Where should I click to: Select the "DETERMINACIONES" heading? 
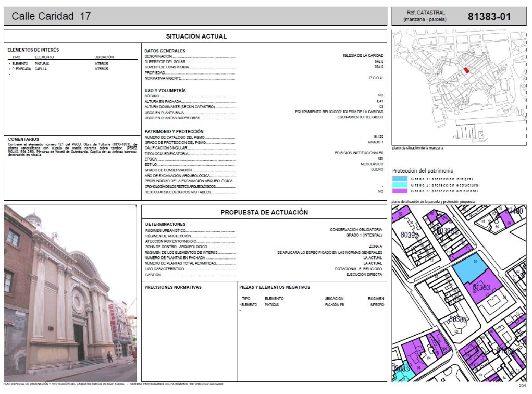coord(165,224)
